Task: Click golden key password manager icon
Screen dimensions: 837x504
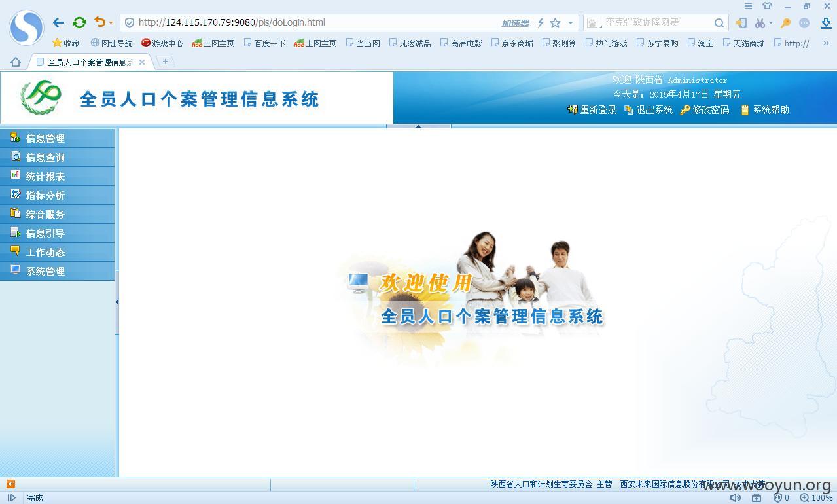Action: click(x=786, y=23)
